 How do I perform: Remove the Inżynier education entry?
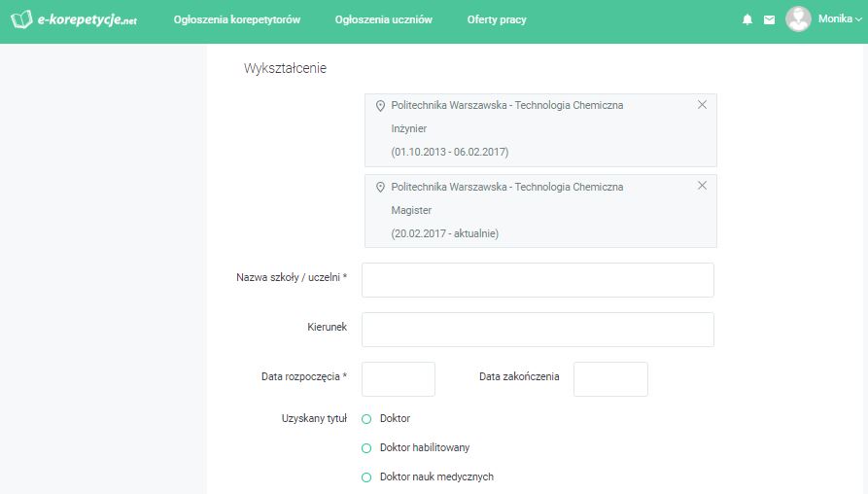coord(702,105)
